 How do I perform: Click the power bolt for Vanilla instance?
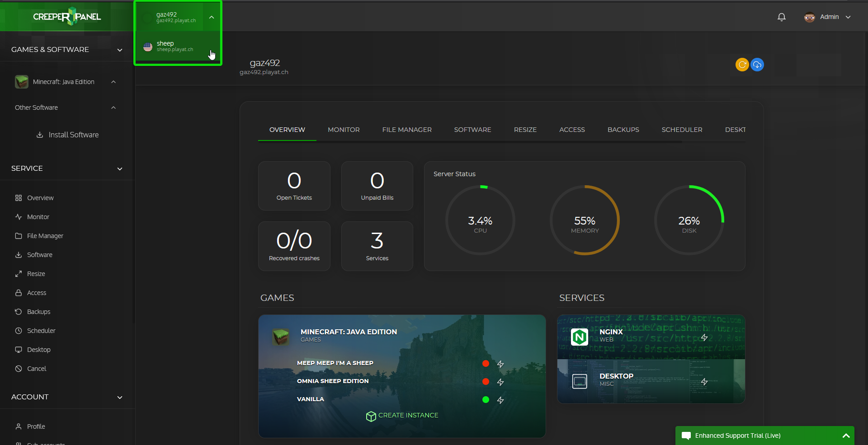(x=500, y=400)
